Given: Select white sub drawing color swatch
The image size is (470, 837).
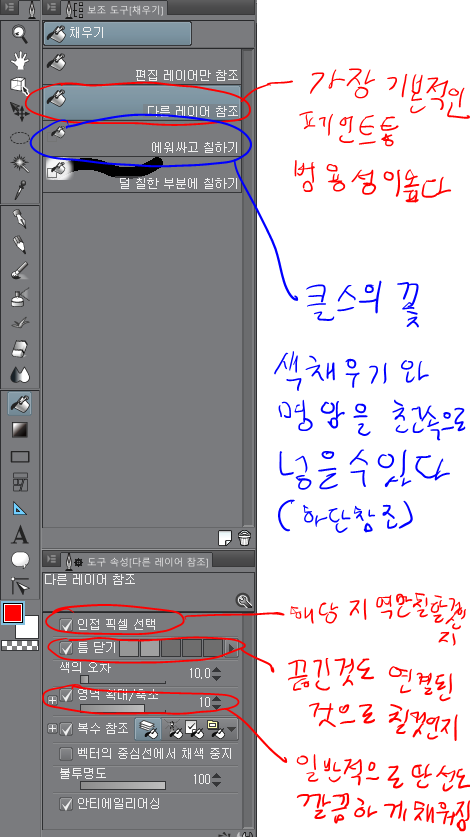Looking at the screenshot, I should 28,629.
